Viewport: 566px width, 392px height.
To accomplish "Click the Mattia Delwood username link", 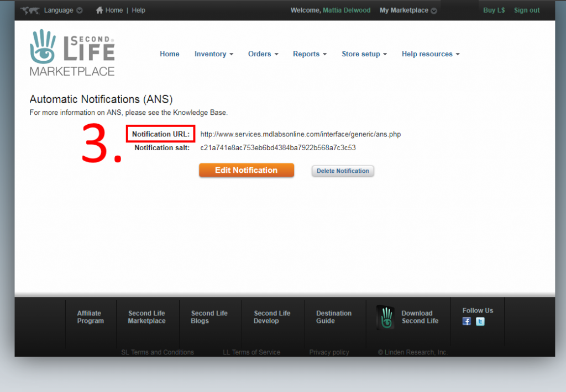I will [x=347, y=10].
